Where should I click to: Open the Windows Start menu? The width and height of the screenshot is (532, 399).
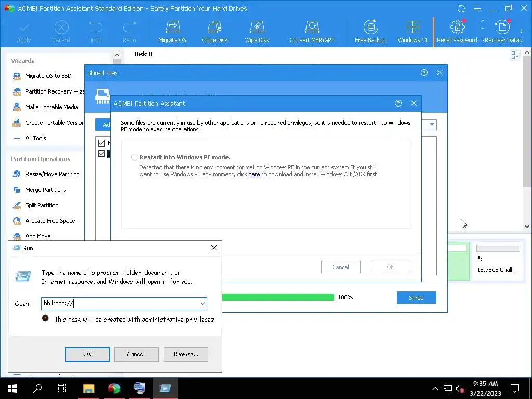(x=12, y=388)
